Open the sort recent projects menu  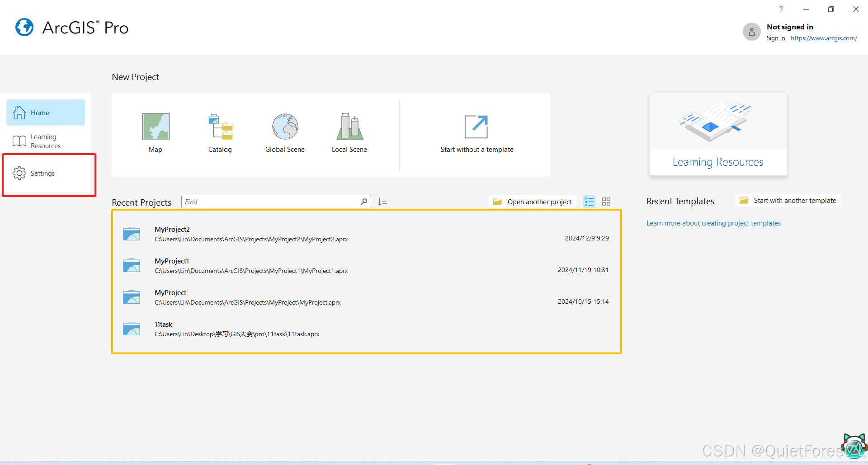(382, 202)
